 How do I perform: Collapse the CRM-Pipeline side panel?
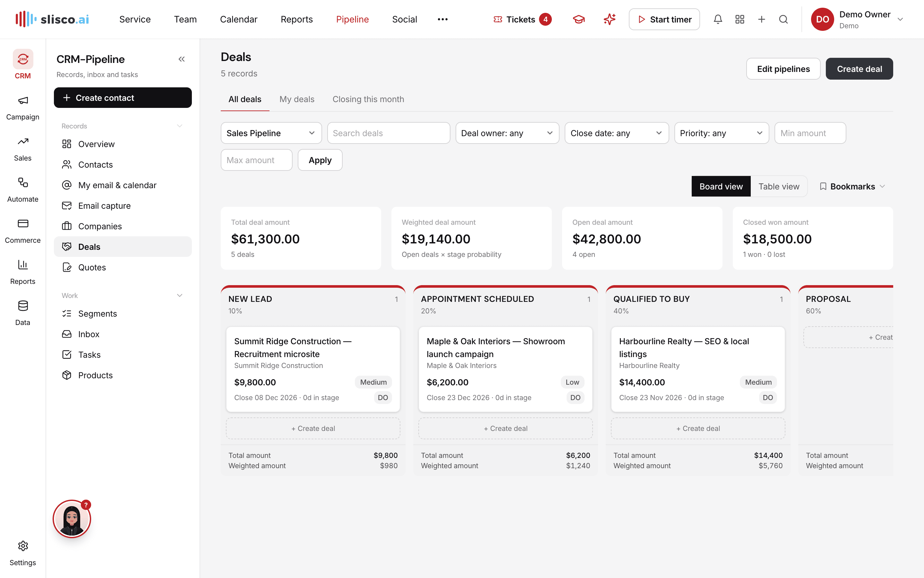182,59
